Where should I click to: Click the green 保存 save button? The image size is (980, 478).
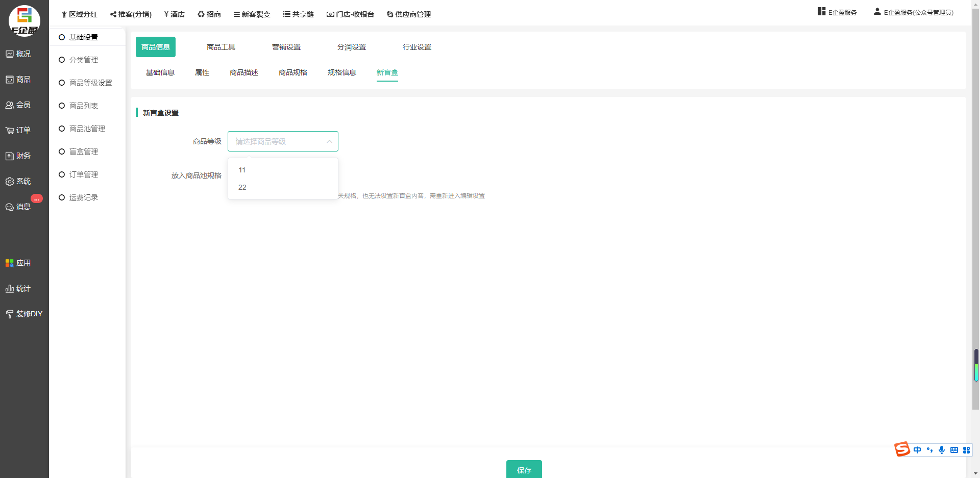click(524, 469)
